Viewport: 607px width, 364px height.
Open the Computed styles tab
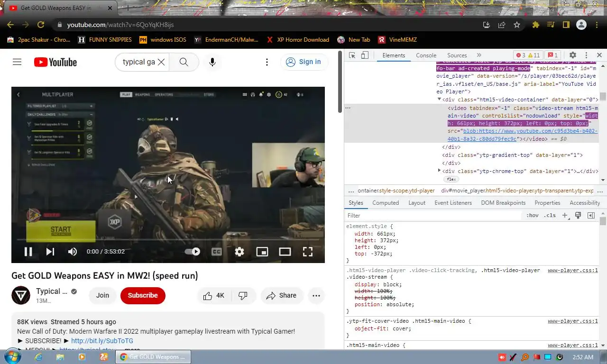point(386,203)
